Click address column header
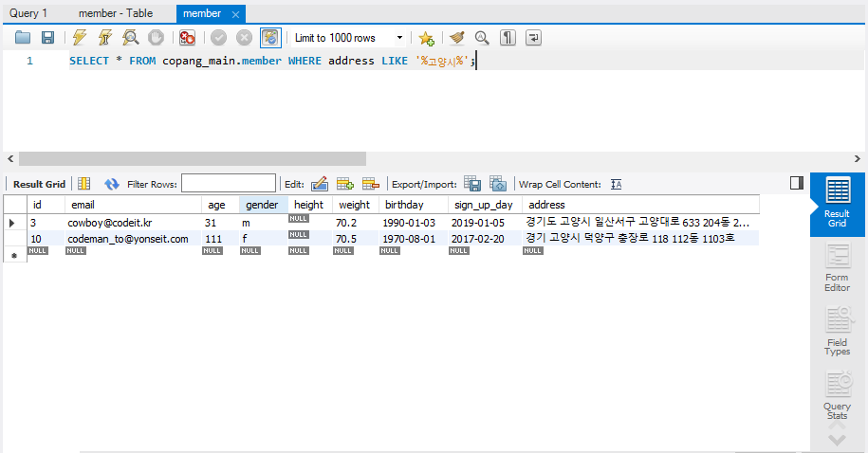 click(x=640, y=205)
